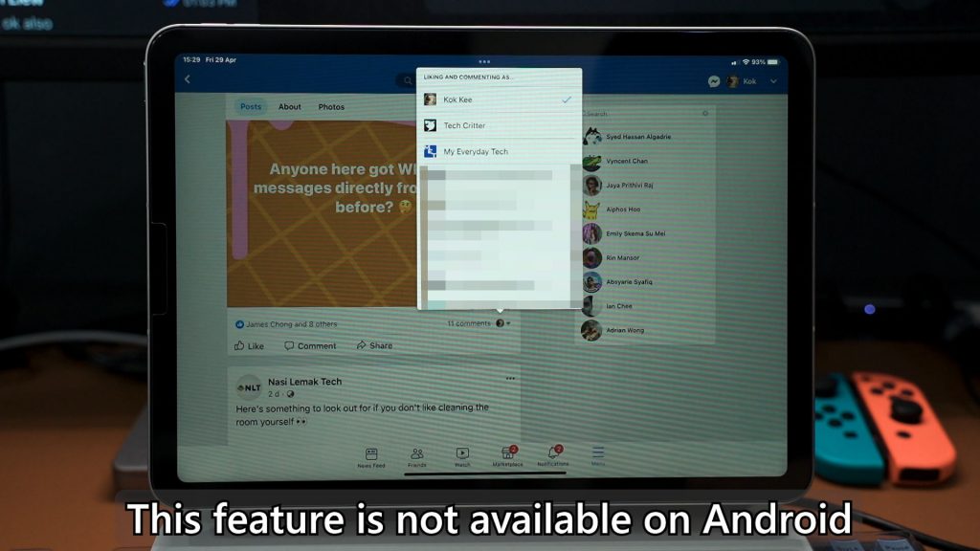
Task: Click the NLT page avatar
Action: tap(249, 387)
